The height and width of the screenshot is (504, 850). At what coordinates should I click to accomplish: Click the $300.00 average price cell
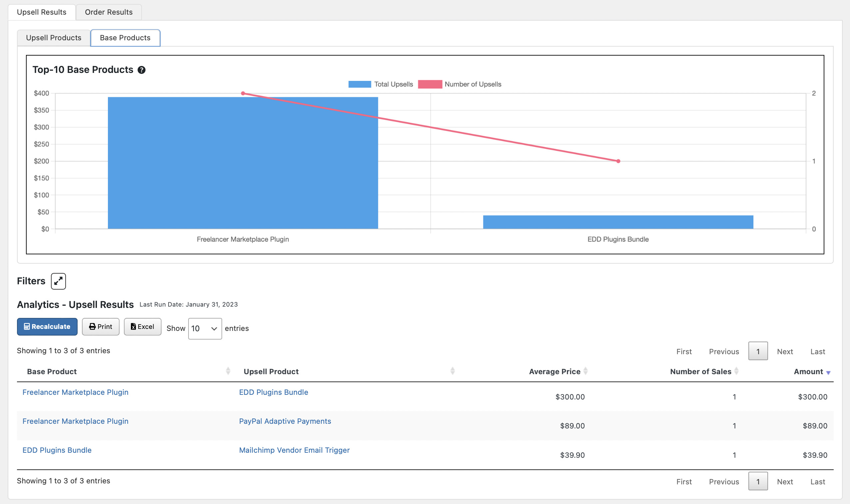coord(570,397)
